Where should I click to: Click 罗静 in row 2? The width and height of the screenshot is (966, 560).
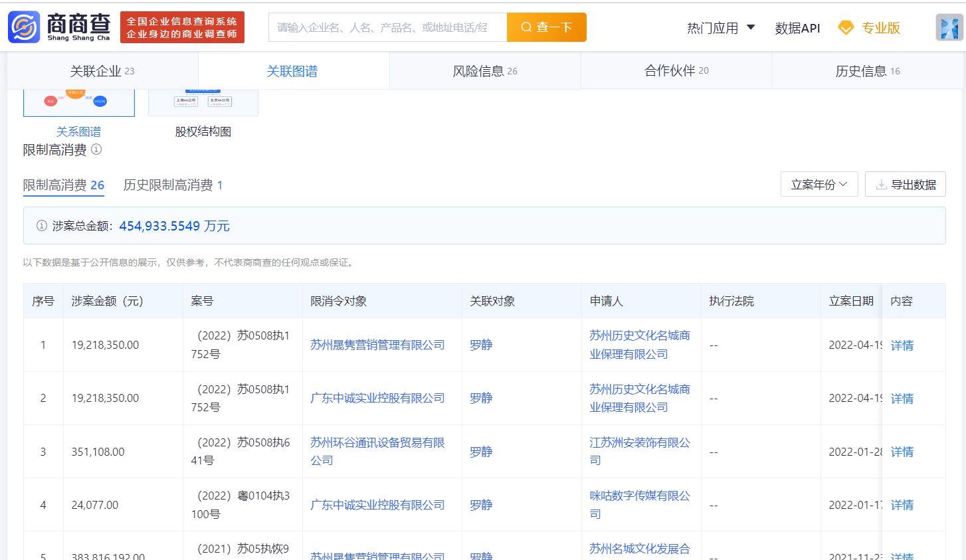[481, 398]
